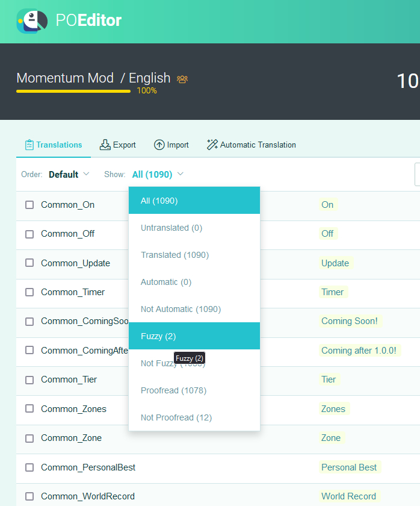Choose Fuzzy (2) filter option

pyautogui.click(x=158, y=336)
